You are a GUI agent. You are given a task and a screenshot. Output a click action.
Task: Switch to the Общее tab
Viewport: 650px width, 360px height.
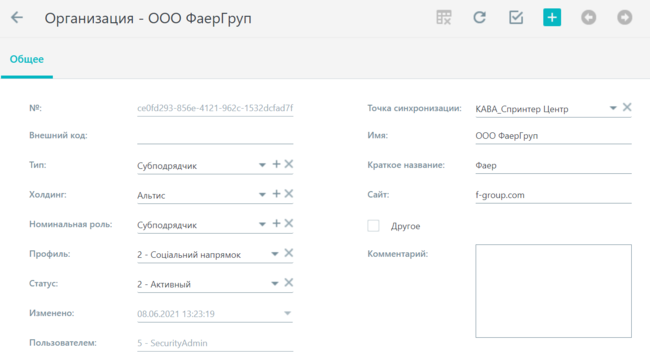pyautogui.click(x=27, y=59)
